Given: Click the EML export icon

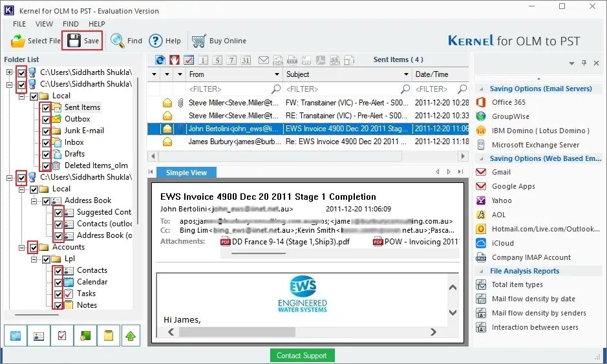Looking at the screenshot, I should tap(278, 60).
